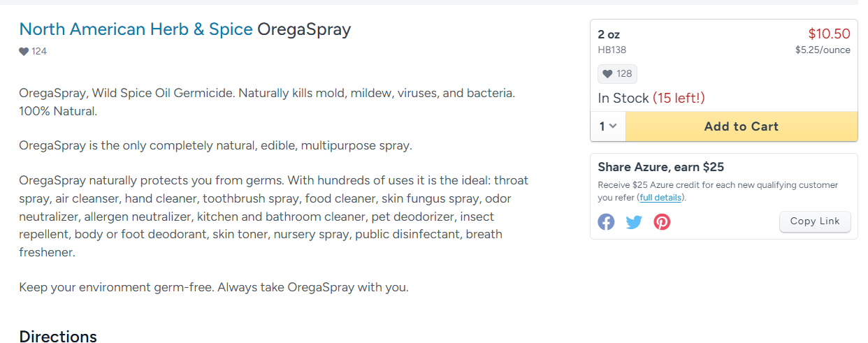Viewport: 868px width, 343px height.
Task: Add the OregaSpray to cart
Action: [742, 126]
